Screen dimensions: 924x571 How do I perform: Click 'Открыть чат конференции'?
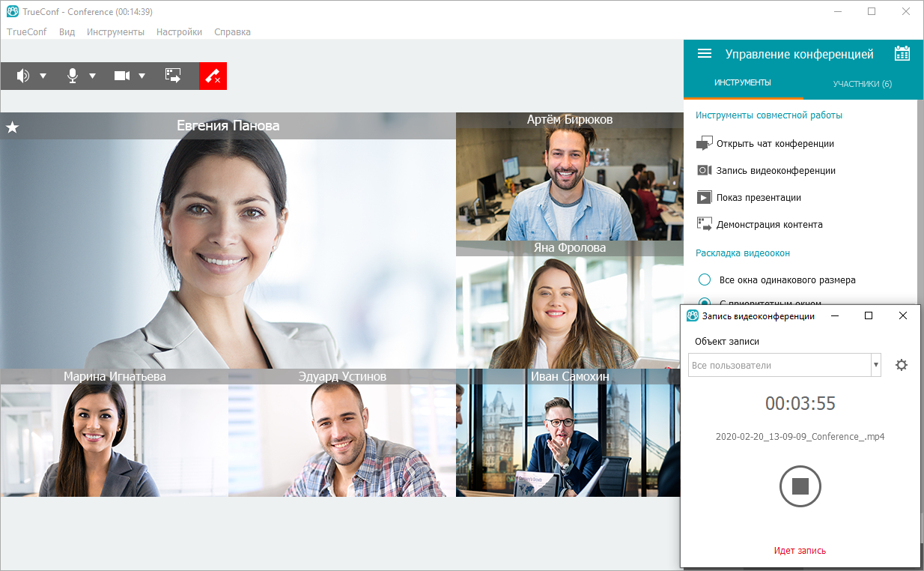774,144
